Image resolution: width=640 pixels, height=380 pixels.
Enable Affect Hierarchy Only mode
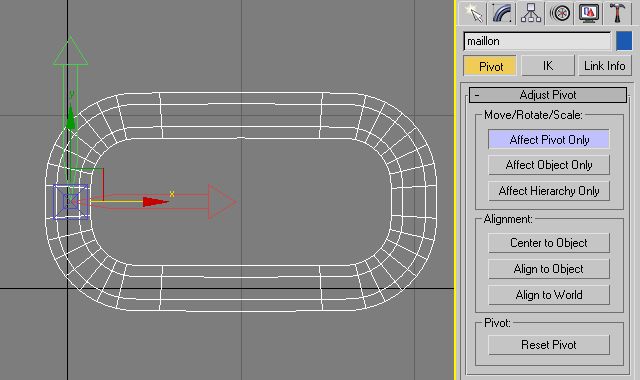click(x=549, y=191)
